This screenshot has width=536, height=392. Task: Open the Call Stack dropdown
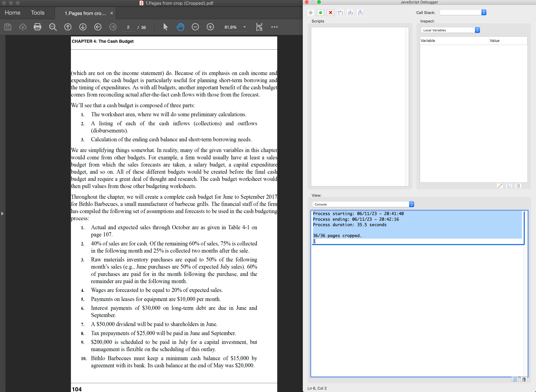[x=463, y=12]
